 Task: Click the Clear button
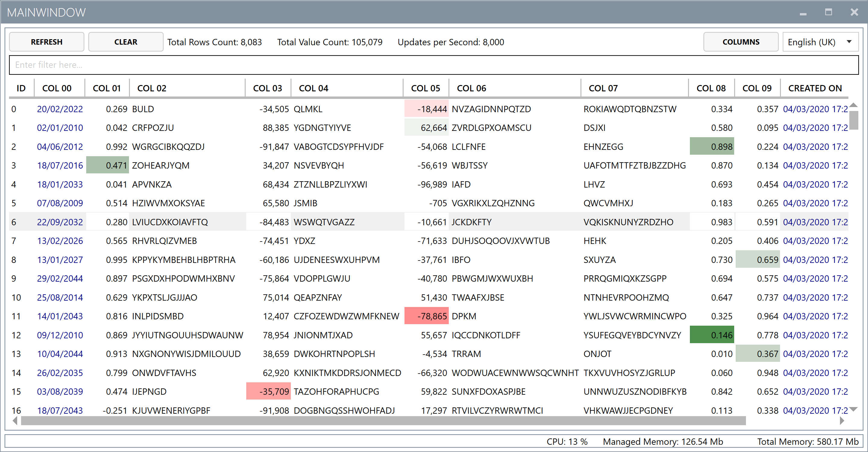pos(126,42)
